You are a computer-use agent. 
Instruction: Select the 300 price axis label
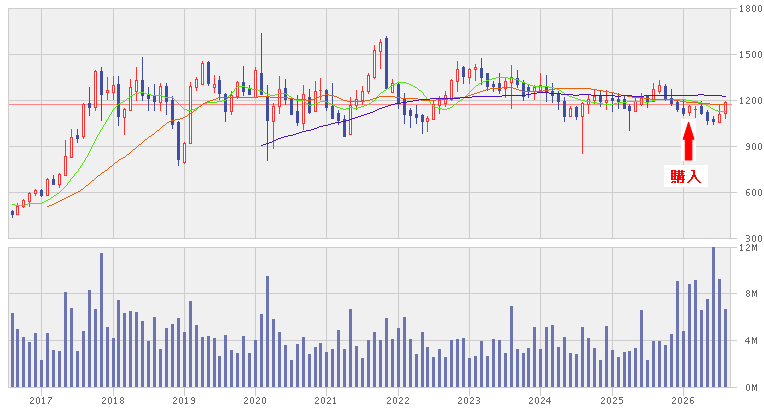(x=753, y=238)
